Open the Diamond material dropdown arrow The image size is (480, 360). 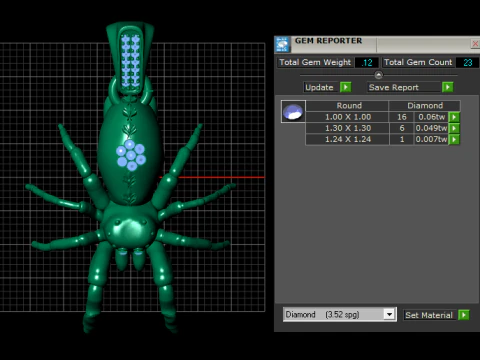389,314
